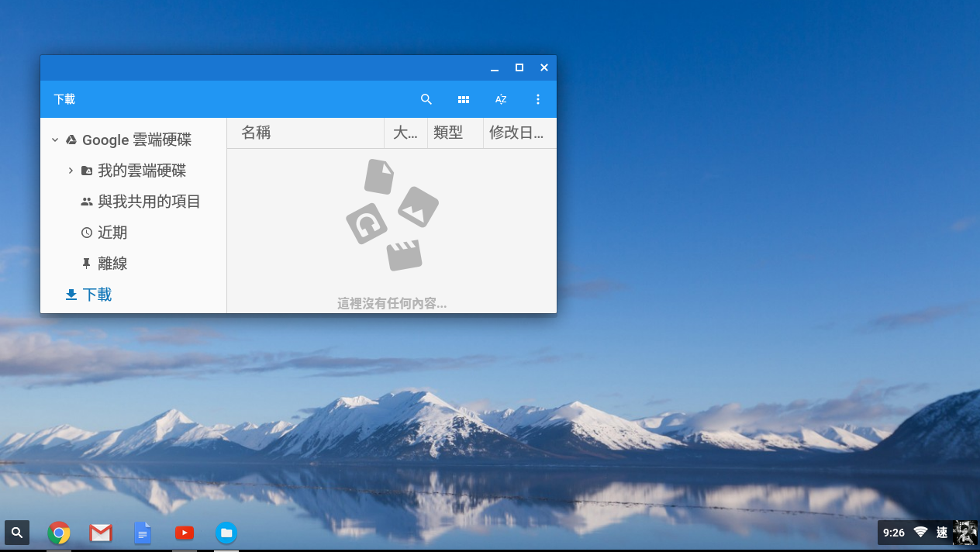Launch Chrome from the shelf
Image resolution: width=980 pixels, height=552 pixels.
[59, 533]
